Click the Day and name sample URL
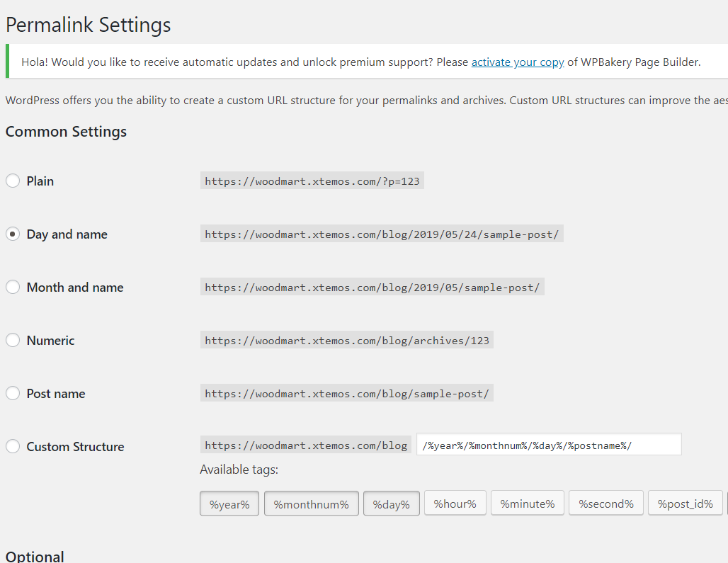Image resolution: width=728 pixels, height=563 pixels. pyautogui.click(x=382, y=234)
